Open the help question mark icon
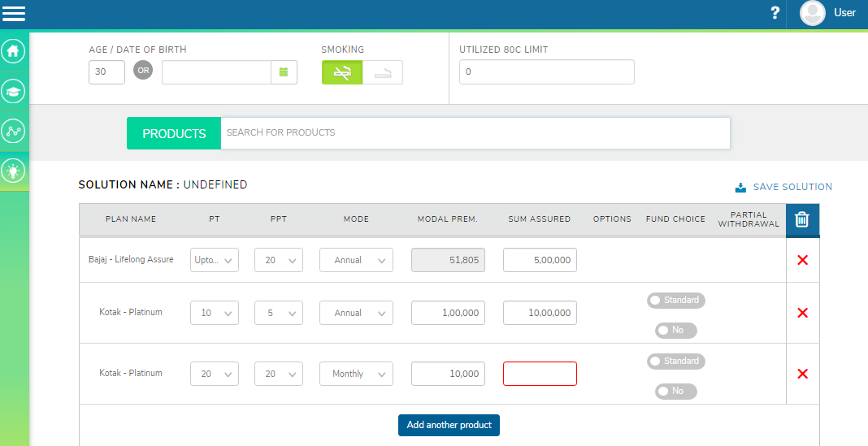 point(775,13)
